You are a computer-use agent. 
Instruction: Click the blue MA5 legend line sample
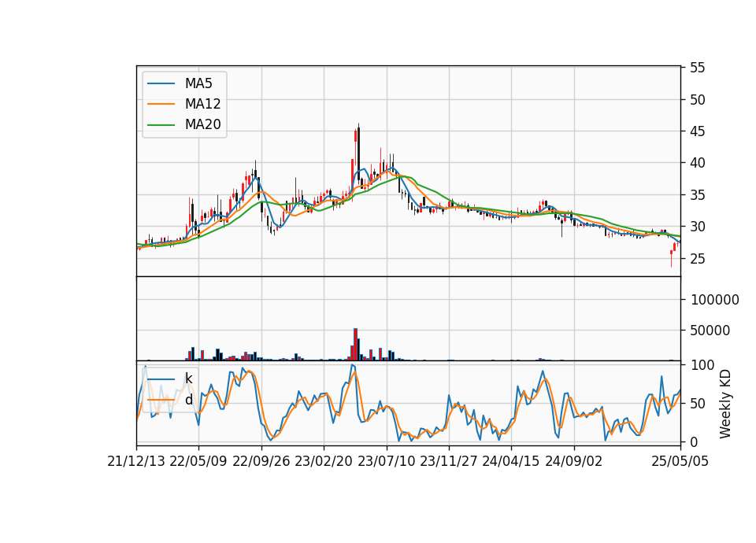(x=161, y=83)
